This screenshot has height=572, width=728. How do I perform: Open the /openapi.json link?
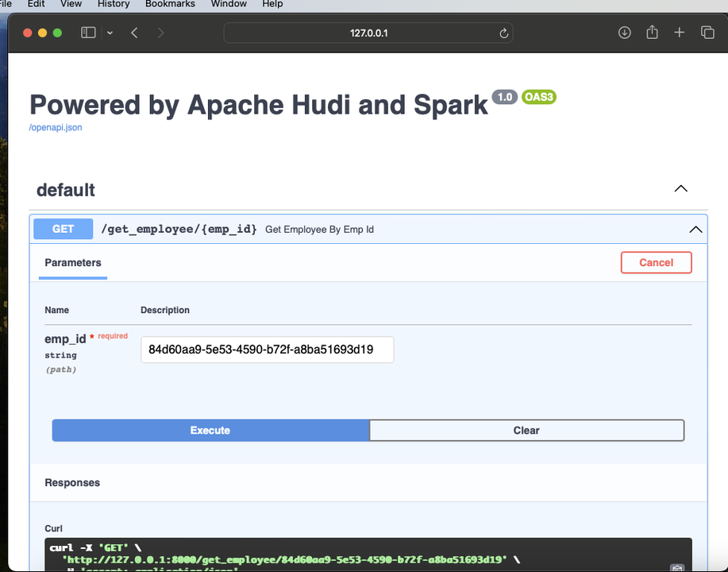(x=56, y=127)
